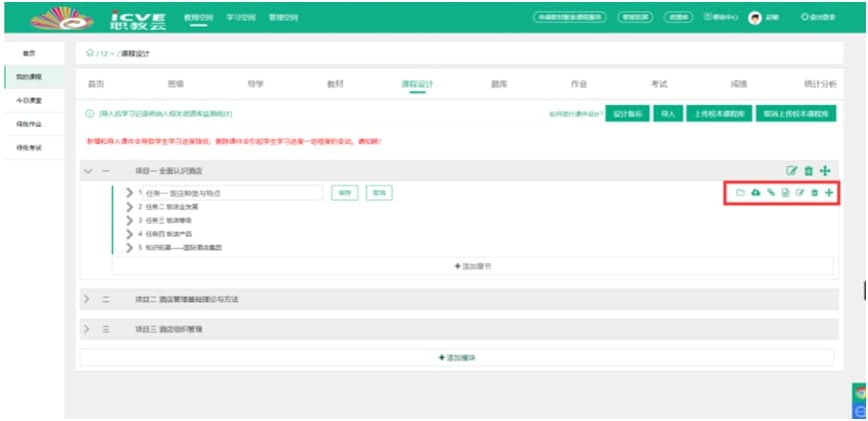This screenshot has width=868, height=421.
Task: Save the chapter name with 保存
Action: pyautogui.click(x=345, y=193)
